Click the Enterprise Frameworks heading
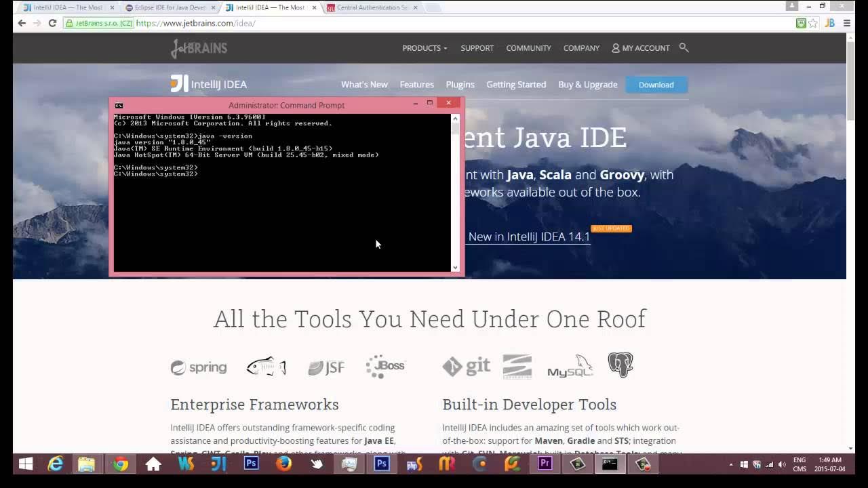This screenshot has width=868, height=488. pos(254,405)
